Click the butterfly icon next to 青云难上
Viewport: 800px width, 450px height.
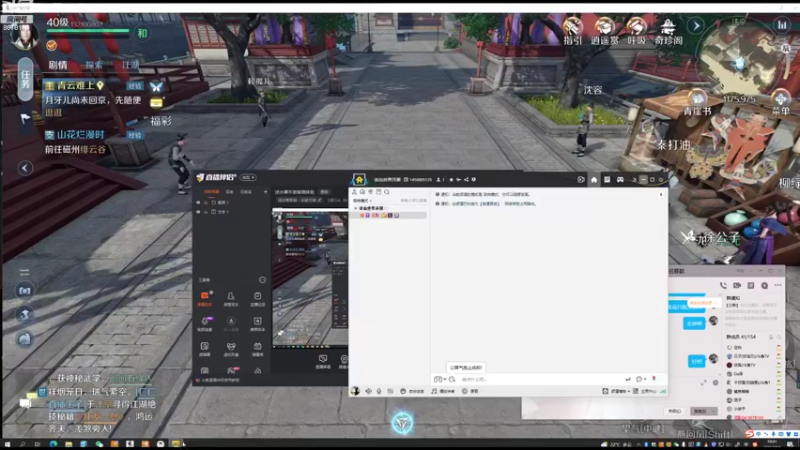point(156,86)
